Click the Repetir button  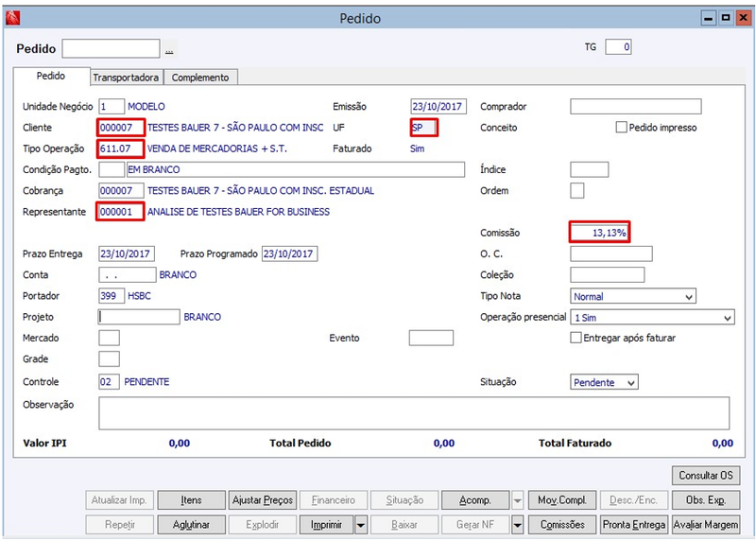(x=120, y=525)
